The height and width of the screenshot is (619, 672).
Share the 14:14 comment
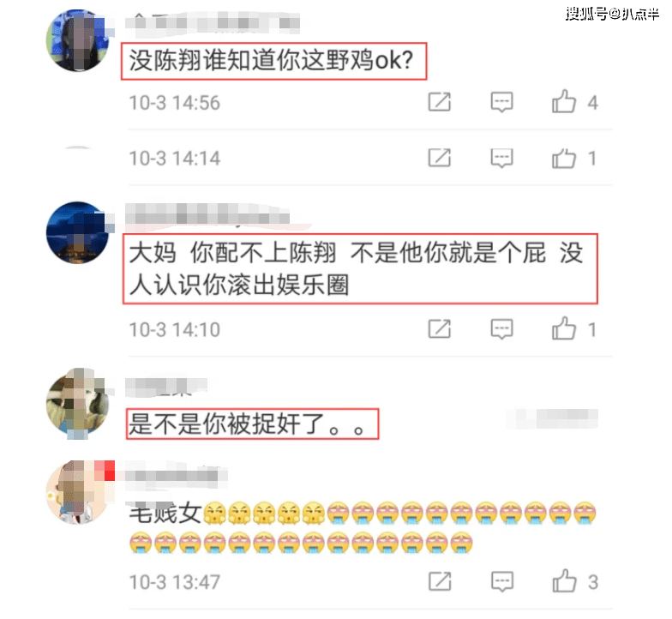(x=440, y=158)
